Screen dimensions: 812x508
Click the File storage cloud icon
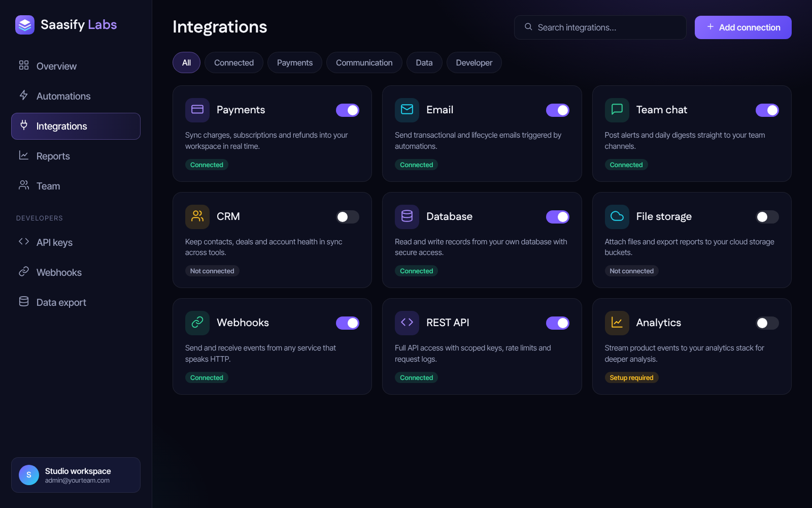pos(617,216)
